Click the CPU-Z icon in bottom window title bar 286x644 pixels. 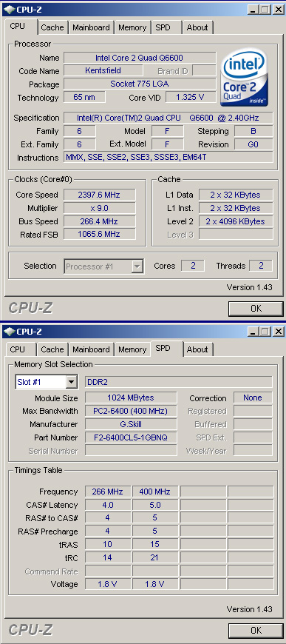pos(10,331)
